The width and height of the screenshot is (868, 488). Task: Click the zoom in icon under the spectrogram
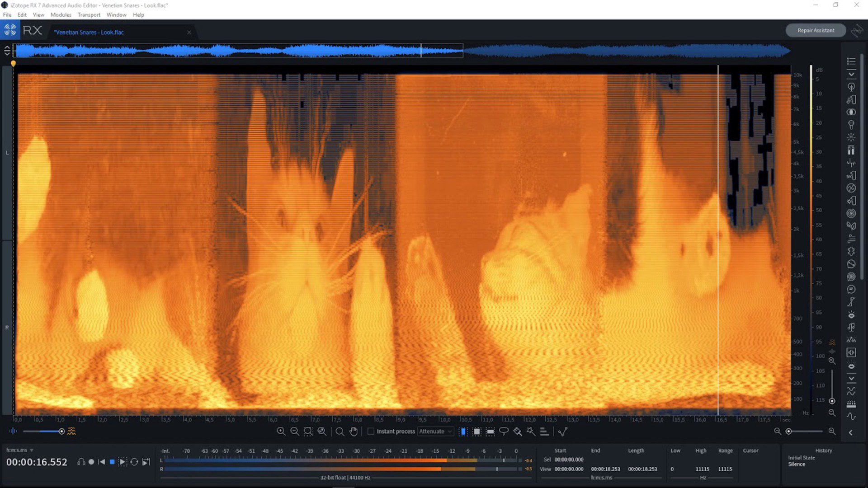(281, 432)
